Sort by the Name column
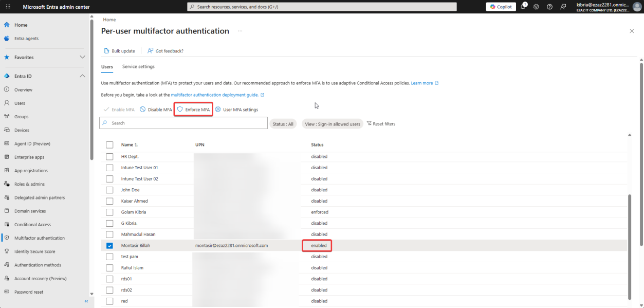This screenshot has width=644, height=308. coord(130,145)
